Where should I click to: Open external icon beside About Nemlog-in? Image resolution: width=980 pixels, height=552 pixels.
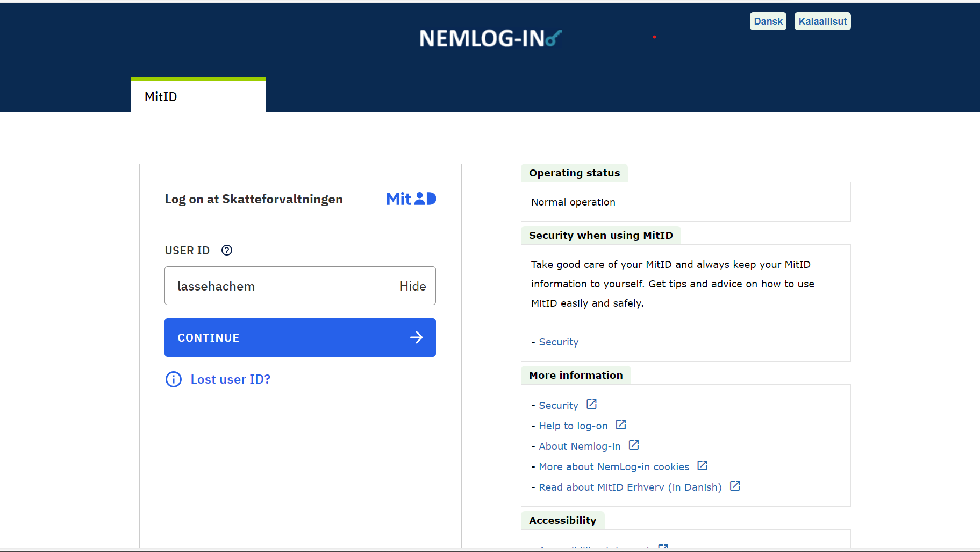coord(634,445)
